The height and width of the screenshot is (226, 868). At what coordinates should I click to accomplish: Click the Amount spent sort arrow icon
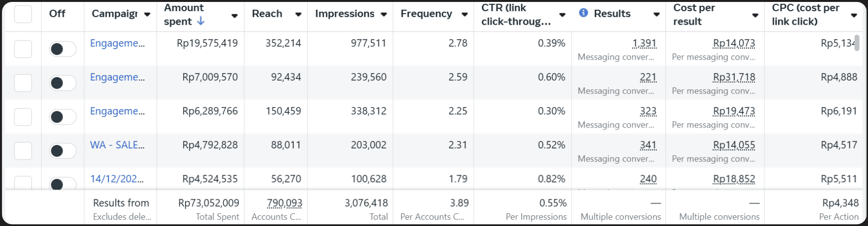(201, 21)
